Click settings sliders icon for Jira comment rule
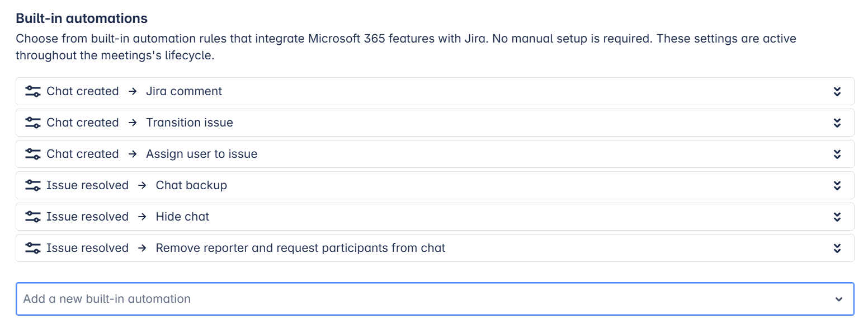Image resolution: width=868 pixels, height=323 pixels. click(x=33, y=91)
